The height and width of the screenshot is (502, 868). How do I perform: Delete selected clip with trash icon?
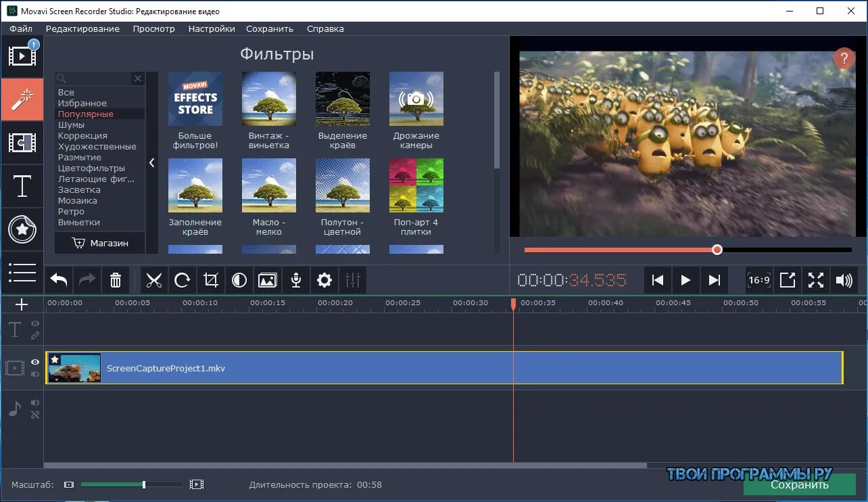116,280
